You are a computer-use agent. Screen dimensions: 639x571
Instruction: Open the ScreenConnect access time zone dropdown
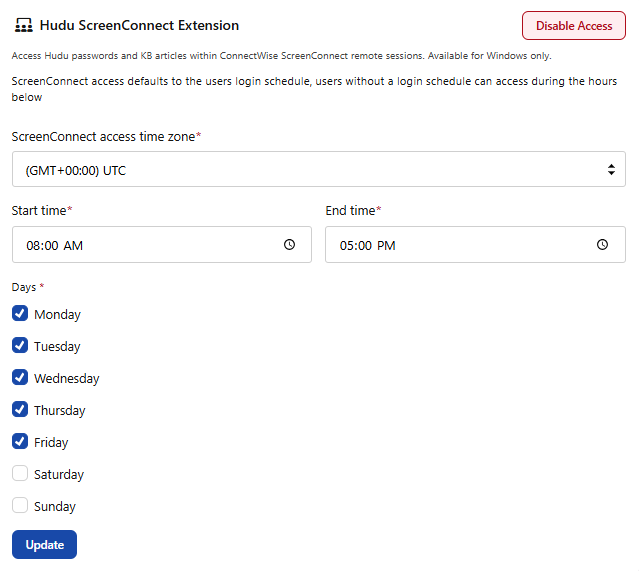319,169
